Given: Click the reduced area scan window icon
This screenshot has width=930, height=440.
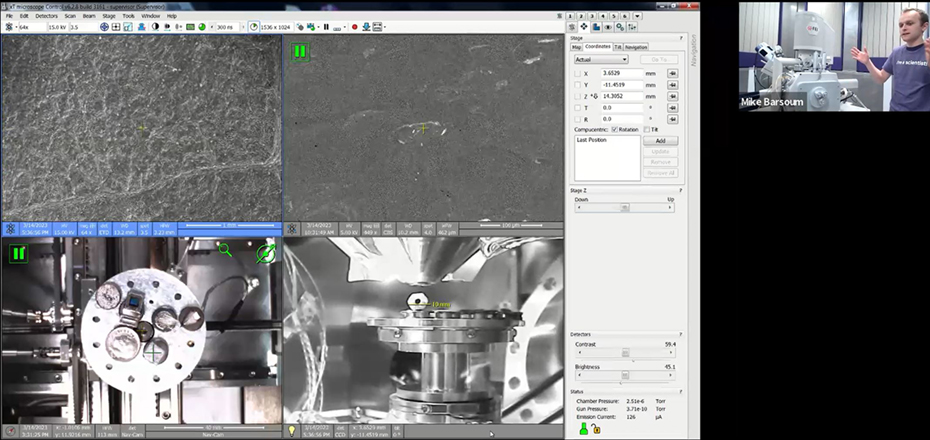Looking at the screenshot, I should 128,27.
